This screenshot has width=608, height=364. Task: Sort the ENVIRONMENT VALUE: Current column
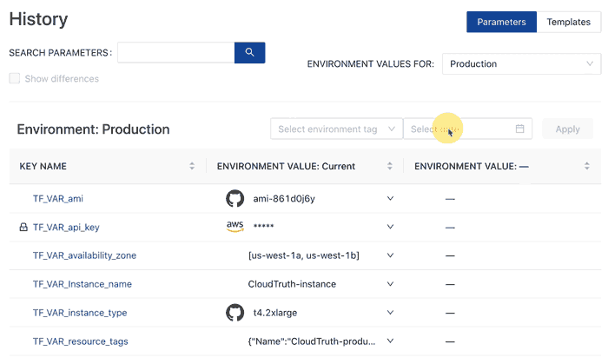390,166
